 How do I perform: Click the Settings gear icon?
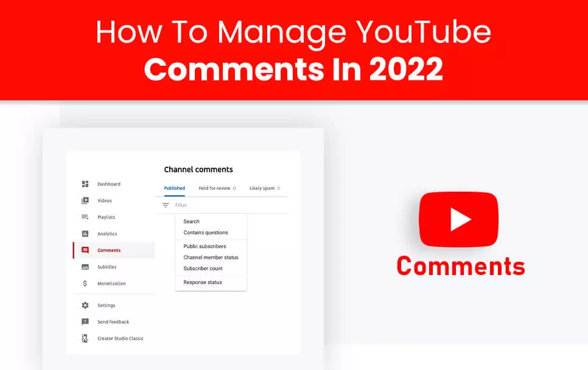coord(85,305)
